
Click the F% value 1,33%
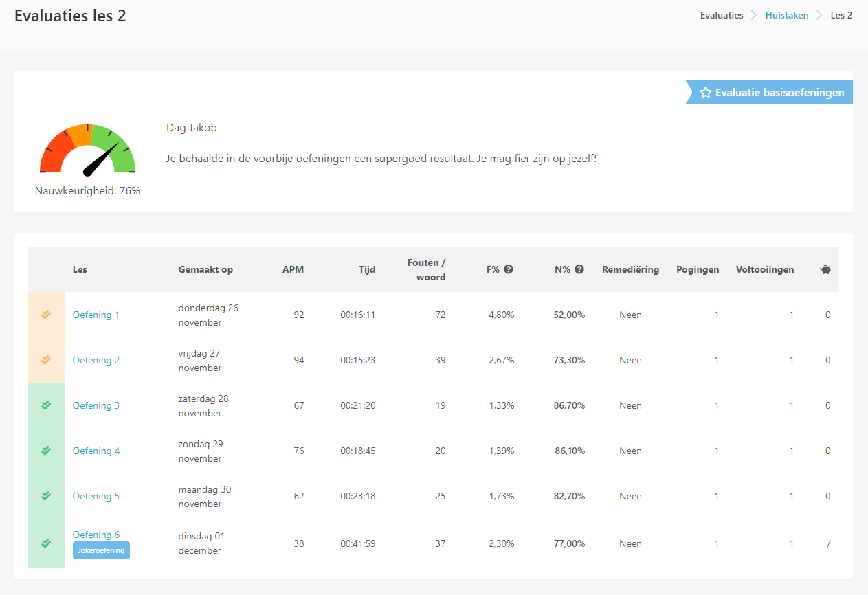[x=502, y=405]
